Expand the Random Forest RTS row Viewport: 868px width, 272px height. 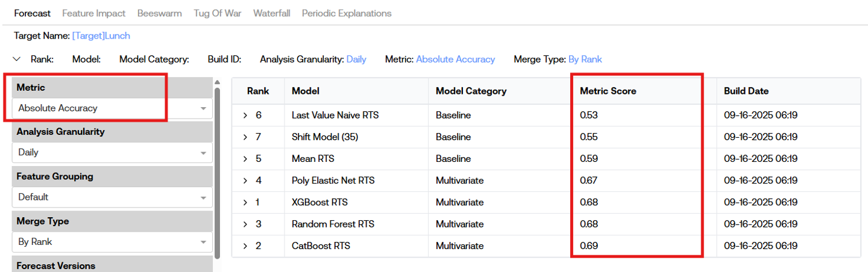245,224
